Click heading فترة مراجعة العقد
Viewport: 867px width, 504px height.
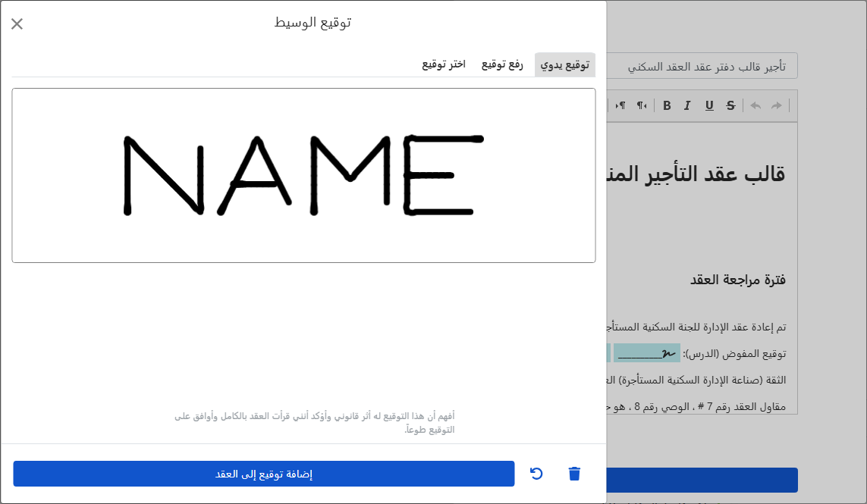[737, 280]
